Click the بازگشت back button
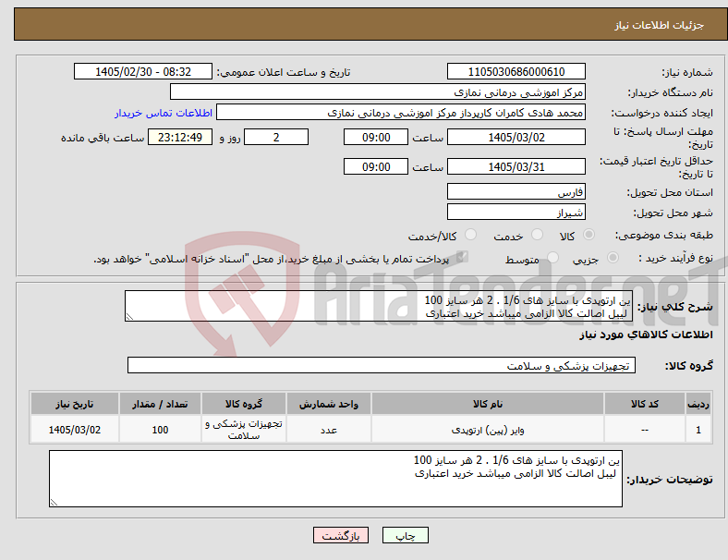The image size is (728, 560). pos(341,535)
